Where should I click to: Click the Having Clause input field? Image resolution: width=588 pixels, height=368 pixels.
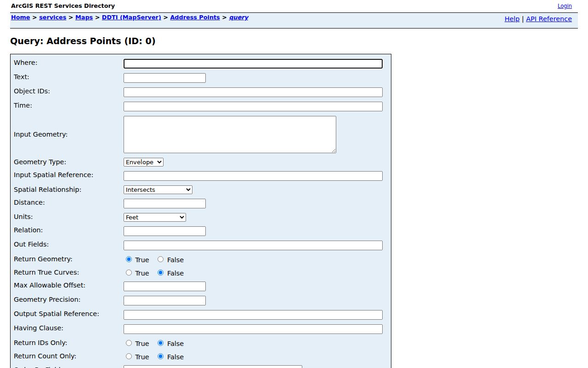click(253, 329)
